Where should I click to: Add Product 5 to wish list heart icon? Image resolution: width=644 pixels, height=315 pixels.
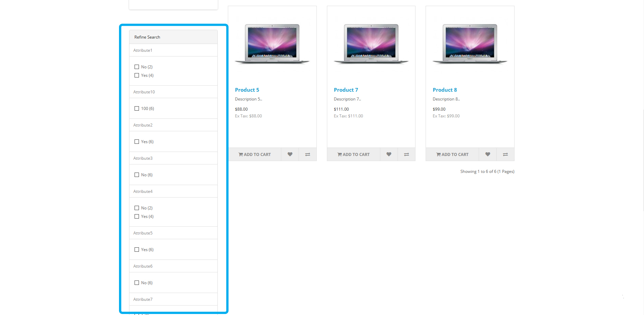(290, 154)
